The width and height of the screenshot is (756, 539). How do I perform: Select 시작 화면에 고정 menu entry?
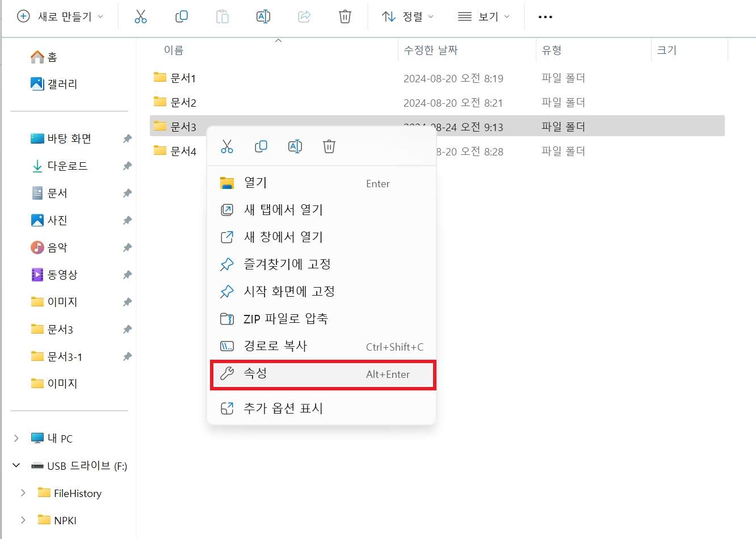tap(321, 292)
